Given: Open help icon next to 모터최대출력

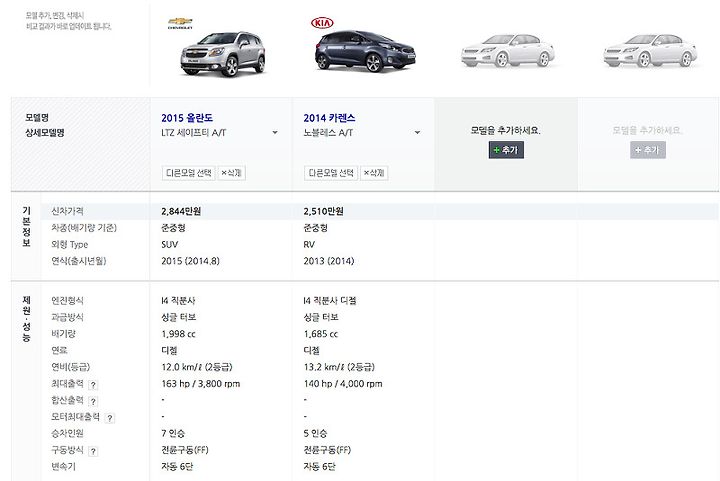Looking at the screenshot, I should coord(110,418).
